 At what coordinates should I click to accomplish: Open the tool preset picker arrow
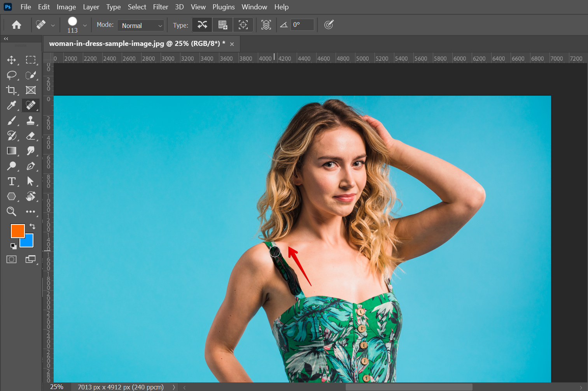(53, 26)
